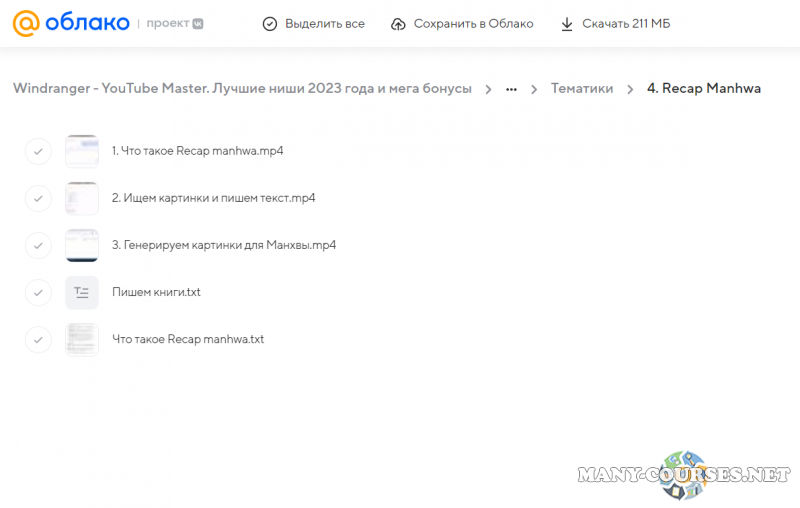Open the Пишем книги.txt document icon

pos(82,292)
